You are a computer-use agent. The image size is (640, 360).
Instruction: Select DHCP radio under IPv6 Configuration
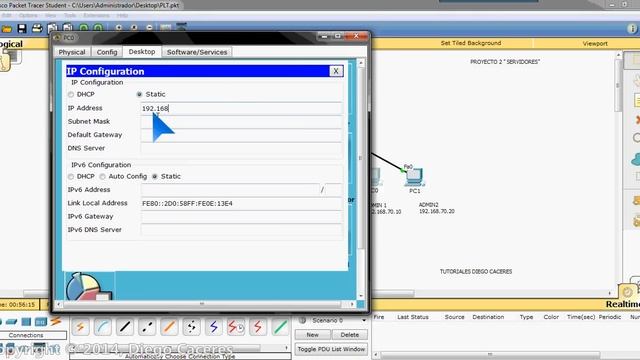coord(71,176)
